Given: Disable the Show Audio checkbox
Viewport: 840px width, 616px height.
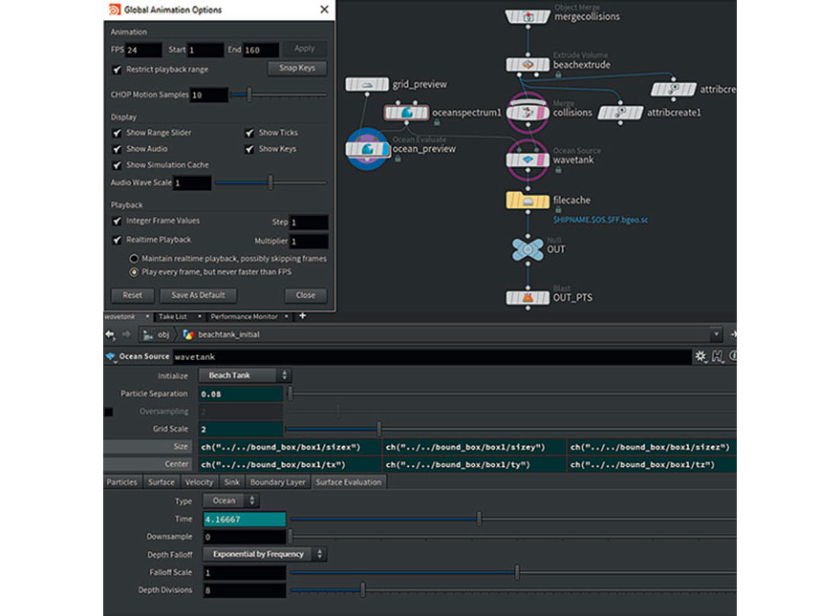Looking at the screenshot, I should pyautogui.click(x=117, y=149).
